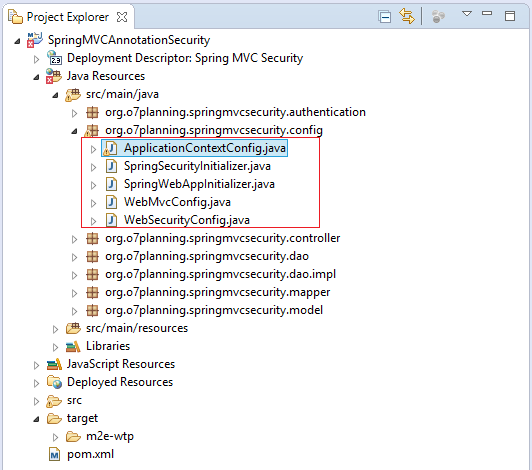Click the authentication package icon
Image resolution: width=532 pixels, height=470 pixels.
(92, 112)
